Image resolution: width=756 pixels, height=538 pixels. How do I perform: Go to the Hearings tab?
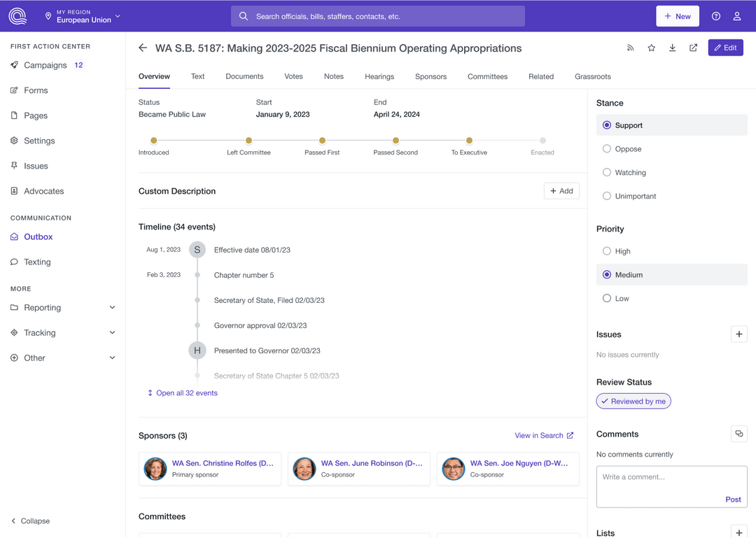pos(379,76)
